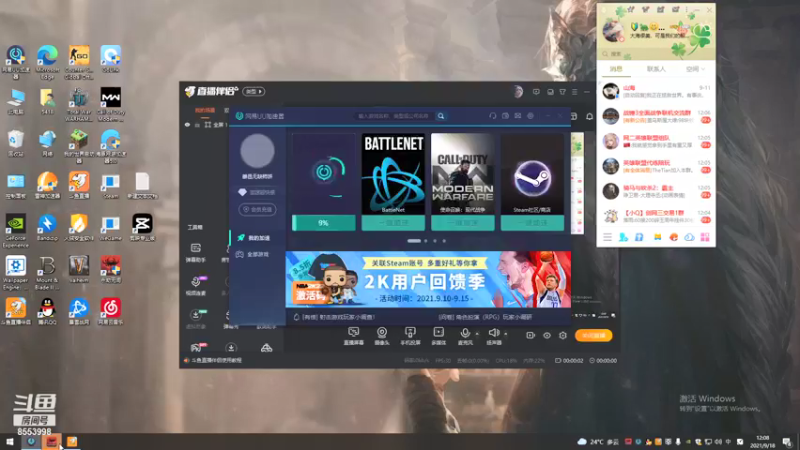Add 手机投屏 phone casting source
800x450 pixels.
[410, 336]
